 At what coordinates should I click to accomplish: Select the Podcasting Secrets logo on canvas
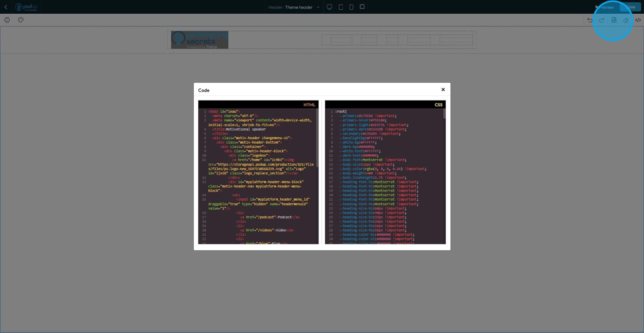point(200,40)
